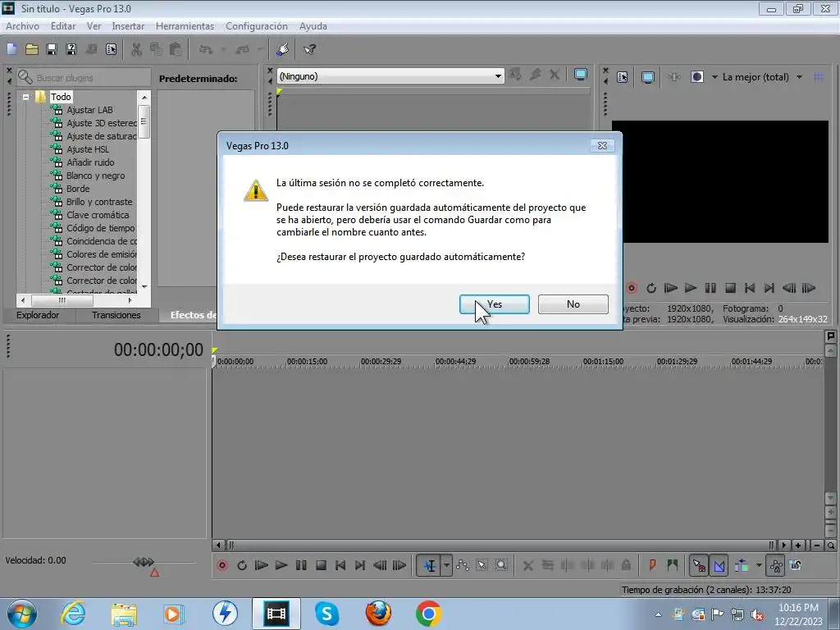Click the preview stop button
840x630 pixels.
[730, 288]
